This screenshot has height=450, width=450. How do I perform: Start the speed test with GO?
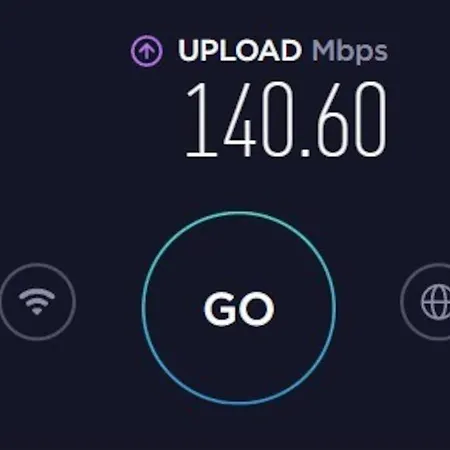click(239, 308)
